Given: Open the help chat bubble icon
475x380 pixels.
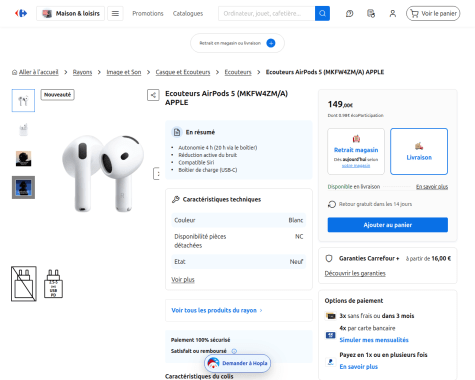Looking at the screenshot, I should point(349,14).
